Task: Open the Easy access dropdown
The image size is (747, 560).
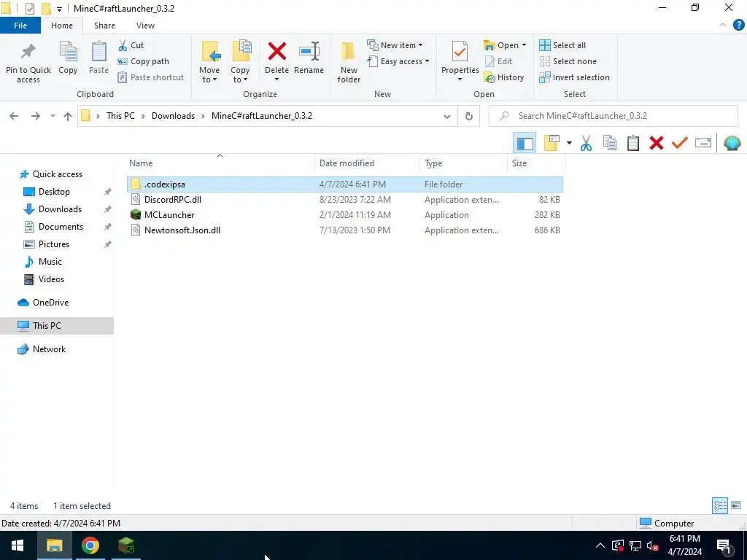Action: (x=398, y=61)
